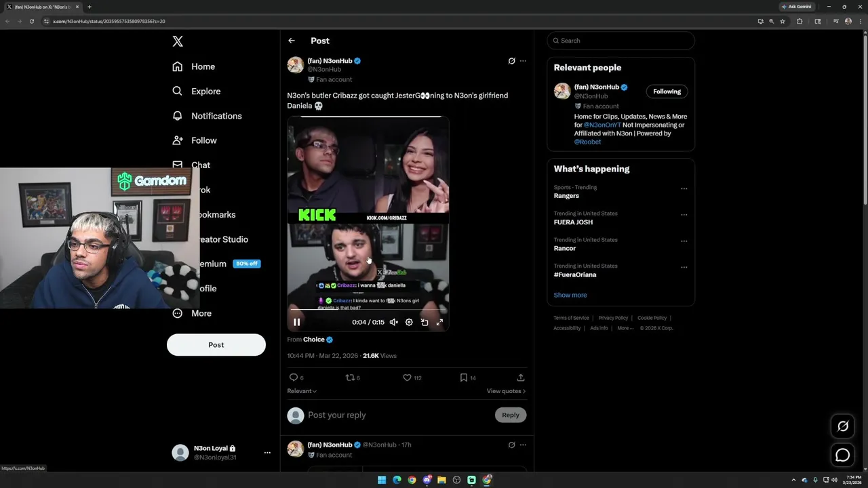Image resolution: width=868 pixels, height=488 pixels.
Task: Open Grok icon on the main post header
Action: (511, 61)
